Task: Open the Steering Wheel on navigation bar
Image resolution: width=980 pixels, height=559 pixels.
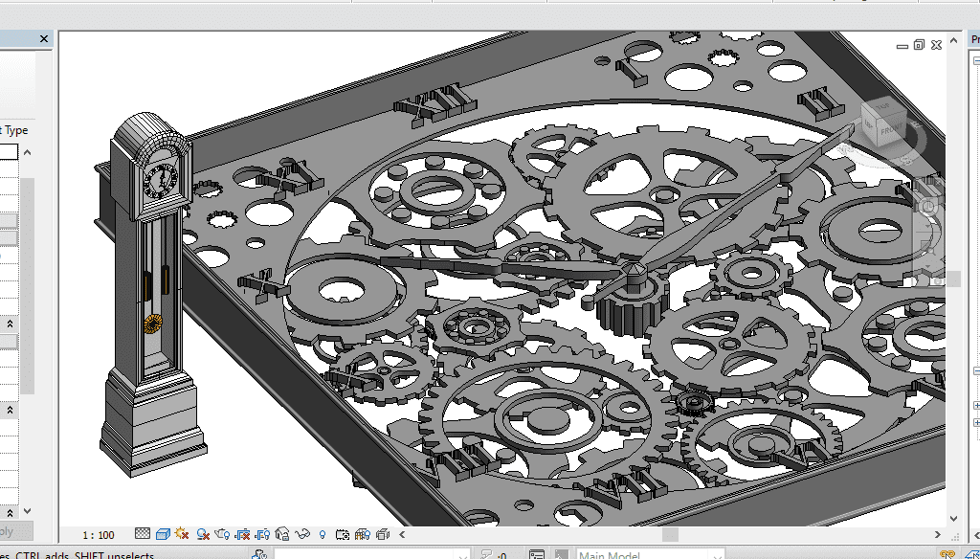Action: click(x=928, y=208)
